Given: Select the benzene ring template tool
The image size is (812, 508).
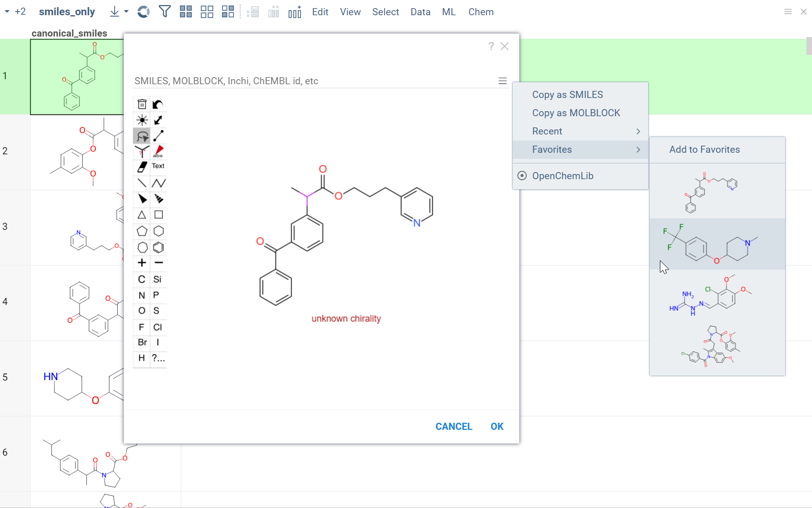Looking at the screenshot, I should 158,247.
